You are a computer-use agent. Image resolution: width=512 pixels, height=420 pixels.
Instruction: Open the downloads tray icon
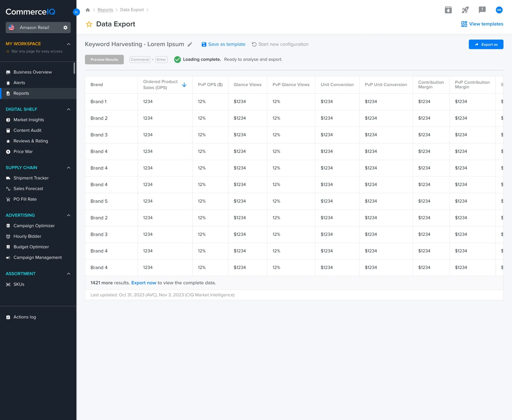pyautogui.click(x=448, y=10)
